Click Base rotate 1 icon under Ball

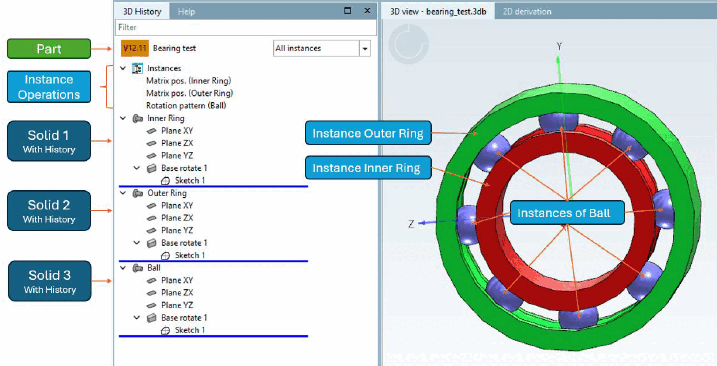pyautogui.click(x=151, y=318)
